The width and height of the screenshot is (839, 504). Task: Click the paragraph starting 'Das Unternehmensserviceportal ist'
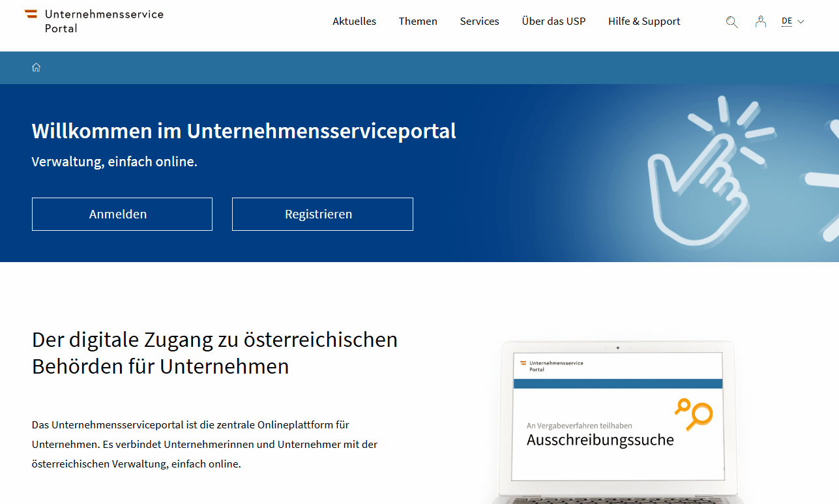[205, 445]
